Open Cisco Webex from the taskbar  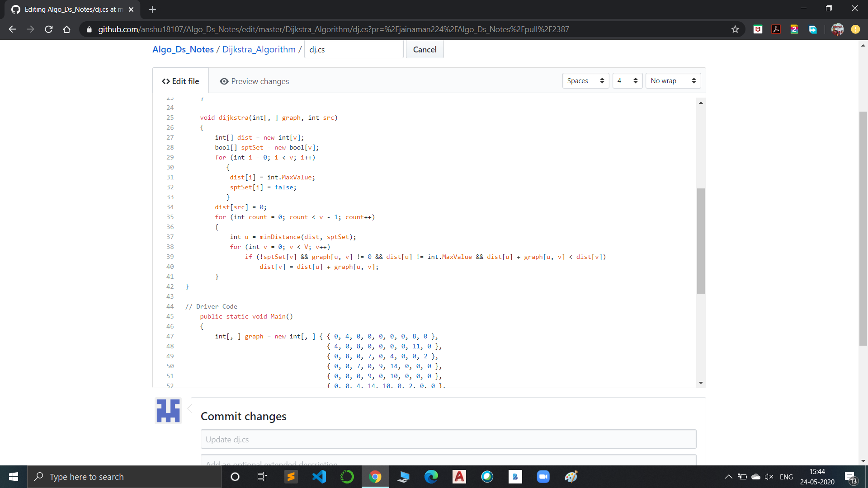487,477
